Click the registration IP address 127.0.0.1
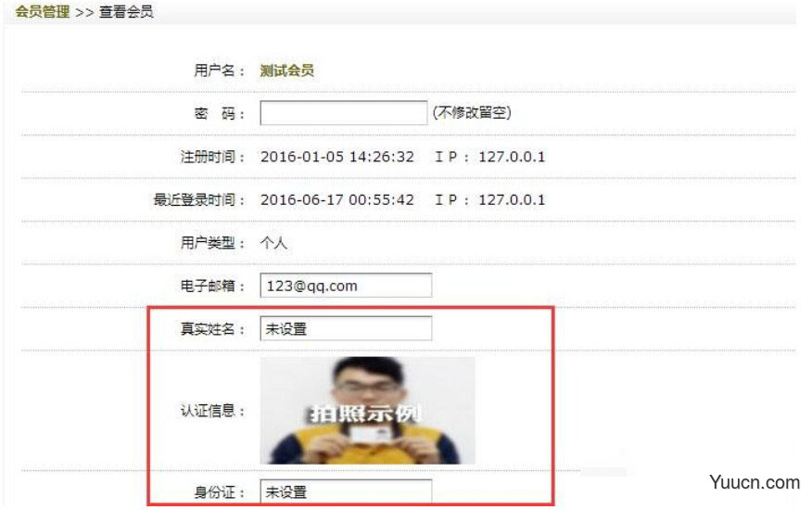Image resolution: width=812 pixels, height=510 pixels. click(512, 157)
